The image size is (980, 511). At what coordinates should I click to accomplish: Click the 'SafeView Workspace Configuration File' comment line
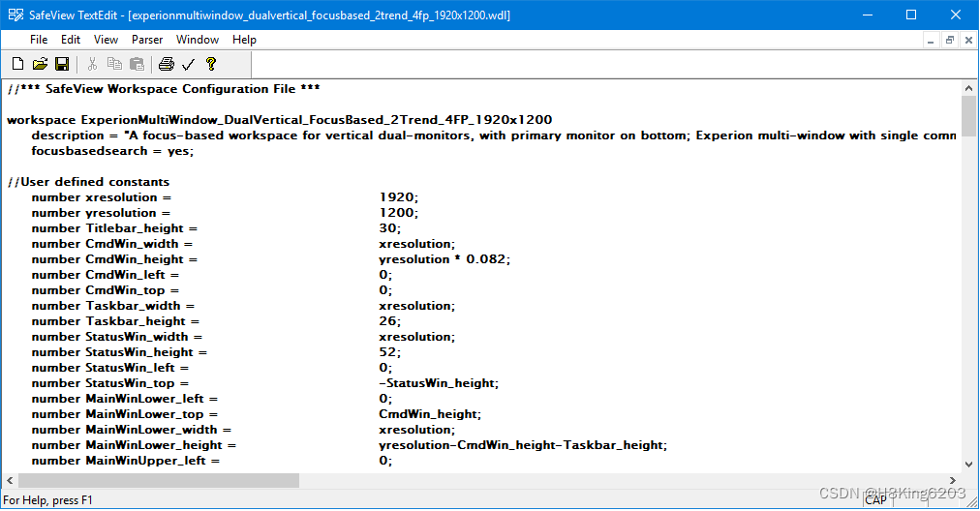pos(163,89)
